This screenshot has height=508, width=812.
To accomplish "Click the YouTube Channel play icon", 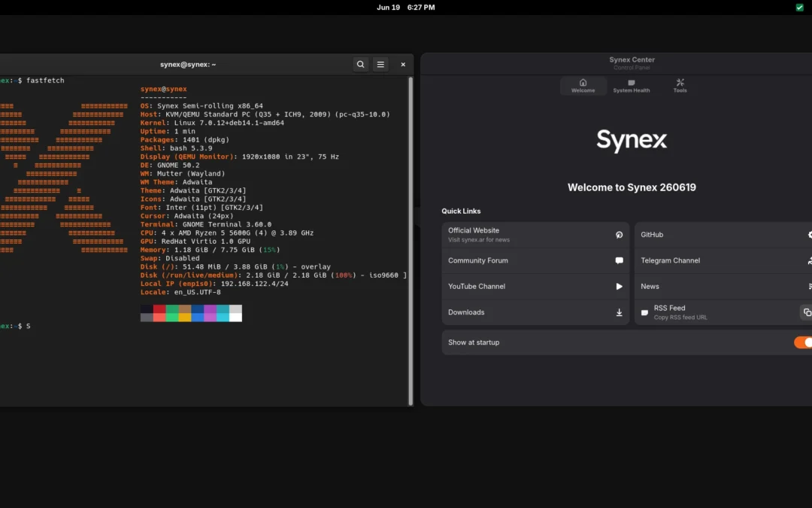I will pyautogui.click(x=619, y=287).
